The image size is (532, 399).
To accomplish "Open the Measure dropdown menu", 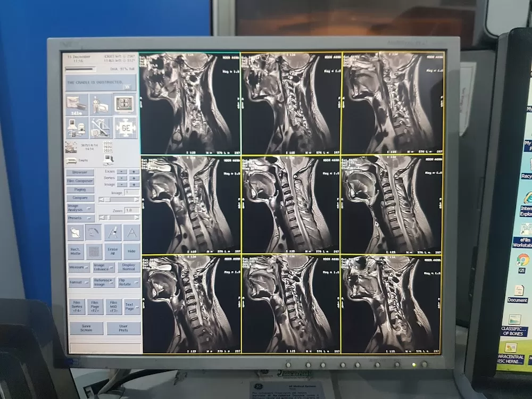I will pos(79,267).
